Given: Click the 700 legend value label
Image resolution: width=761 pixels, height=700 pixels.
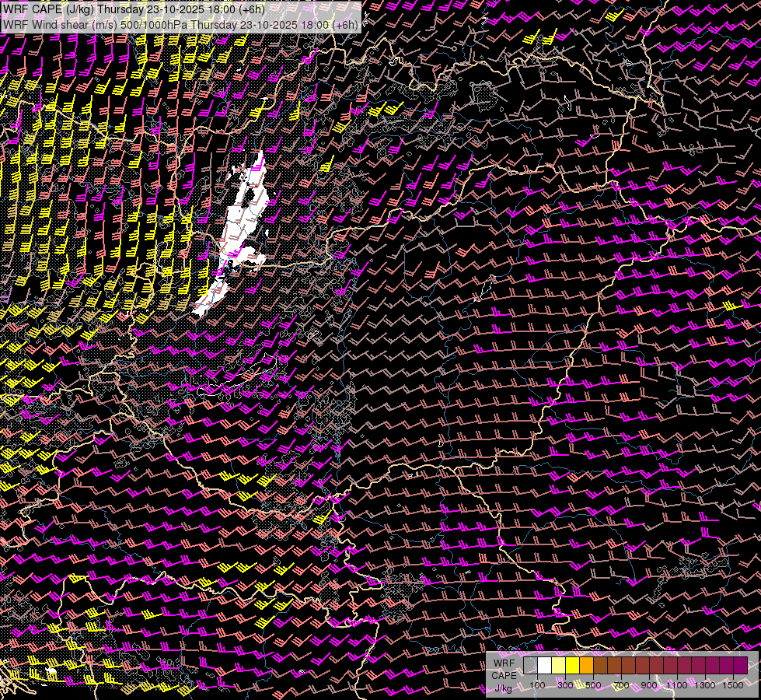Looking at the screenshot, I should [621, 685].
